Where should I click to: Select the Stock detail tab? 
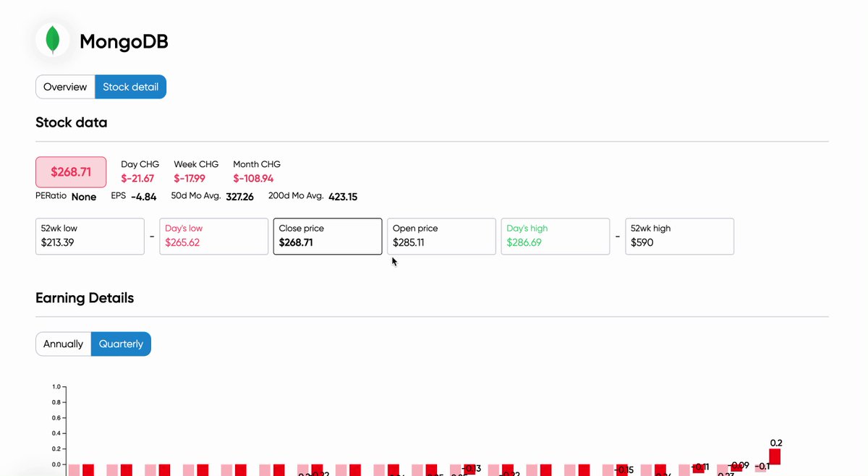point(130,87)
